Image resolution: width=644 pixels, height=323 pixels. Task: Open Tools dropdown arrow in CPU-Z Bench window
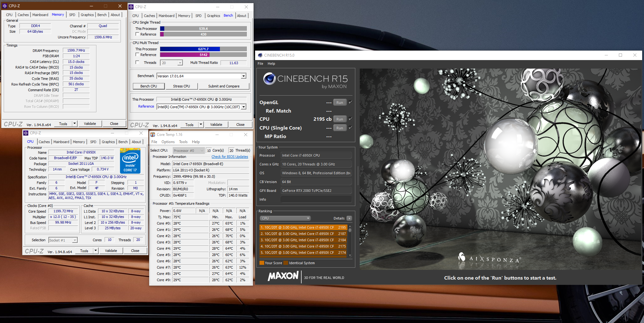pyautogui.click(x=201, y=125)
